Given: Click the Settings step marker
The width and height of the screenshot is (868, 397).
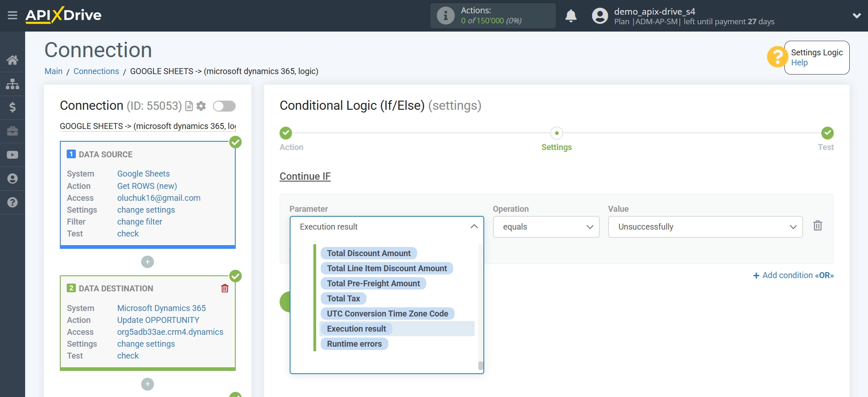Looking at the screenshot, I should tap(556, 133).
